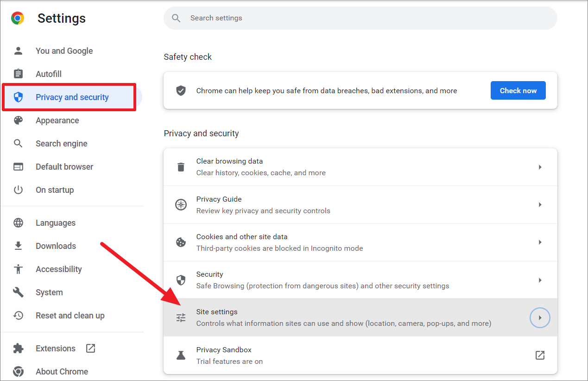Click the Appearance palette icon

click(x=18, y=120)
